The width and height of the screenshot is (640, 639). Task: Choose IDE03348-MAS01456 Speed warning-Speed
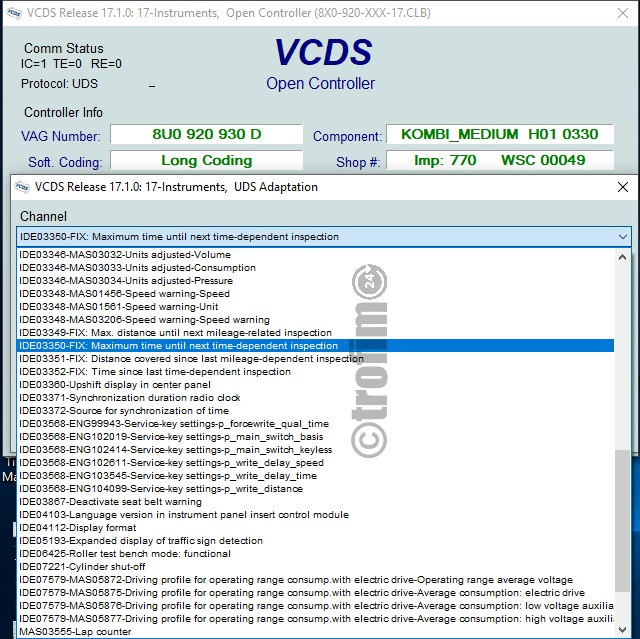pyautogui.click(x=316, y=294)
